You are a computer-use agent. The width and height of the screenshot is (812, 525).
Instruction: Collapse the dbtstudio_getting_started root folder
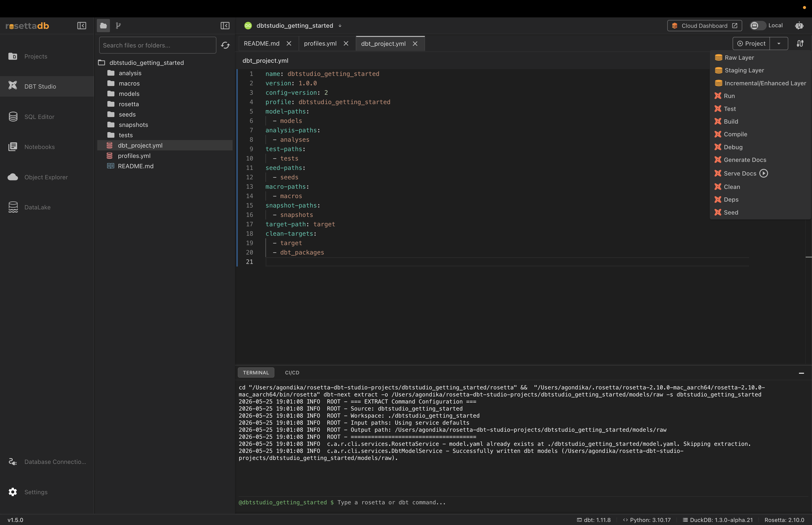165,62
